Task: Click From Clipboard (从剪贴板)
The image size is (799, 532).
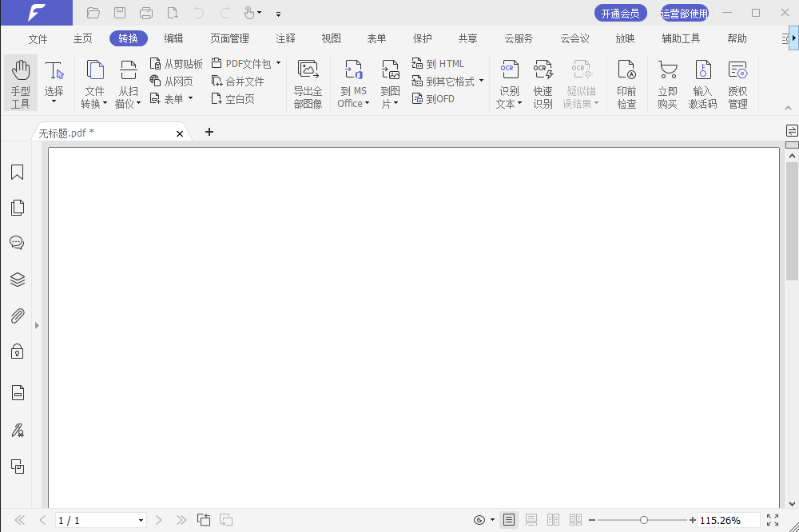Action: point(177,64)
